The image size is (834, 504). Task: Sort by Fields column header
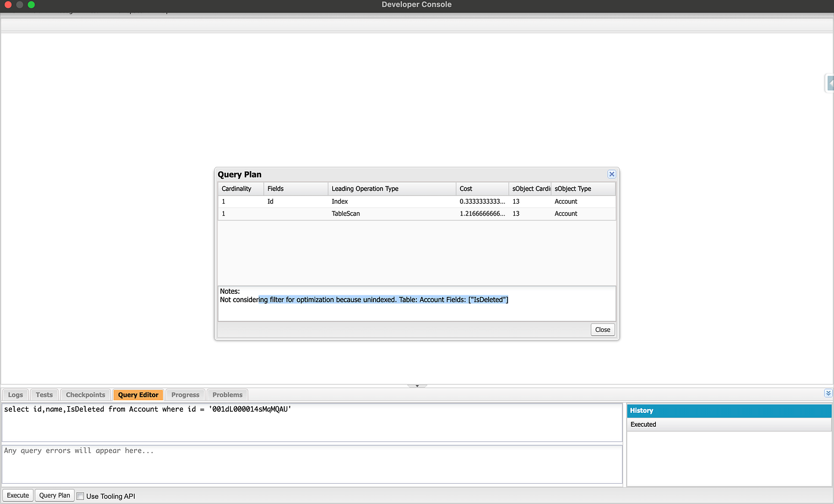pyautogui.click(x=295, y=189)
